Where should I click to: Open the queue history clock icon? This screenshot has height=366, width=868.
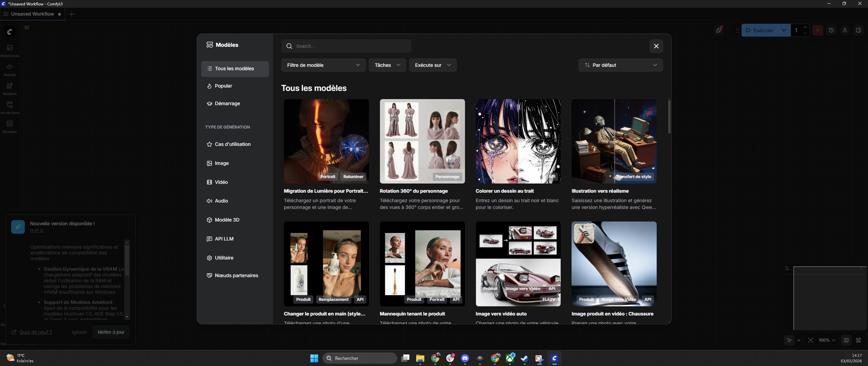click(x=831, y=30)
